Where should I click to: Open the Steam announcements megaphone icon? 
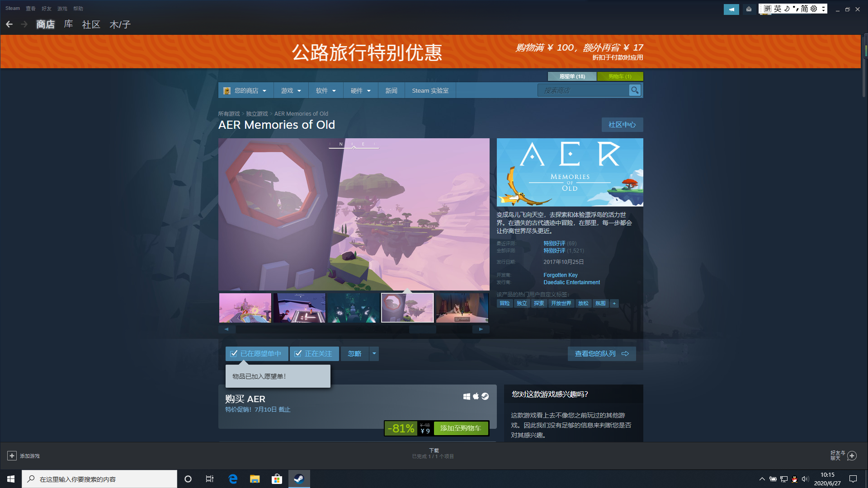[731, 9]
